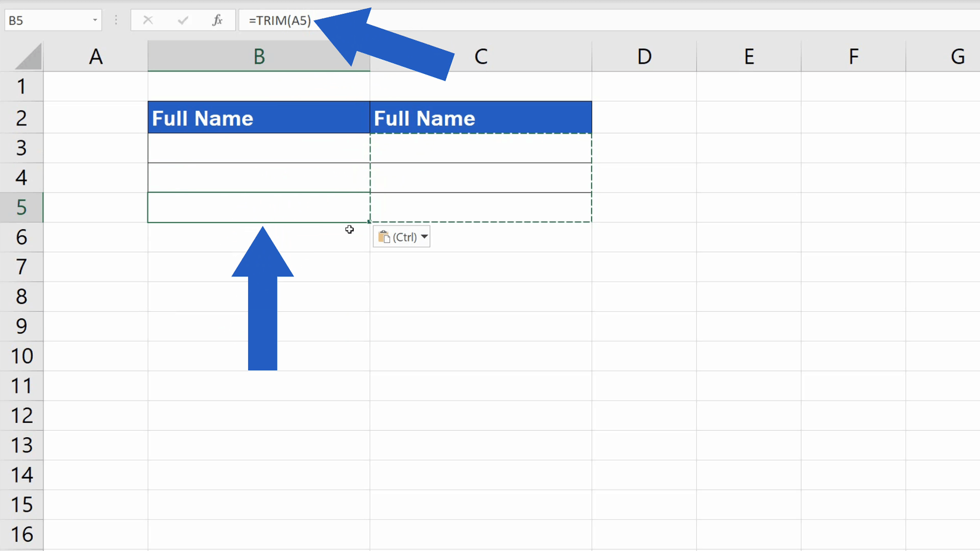
Task: Select row 5 by clicking its row number
Action: coord(21,207)
